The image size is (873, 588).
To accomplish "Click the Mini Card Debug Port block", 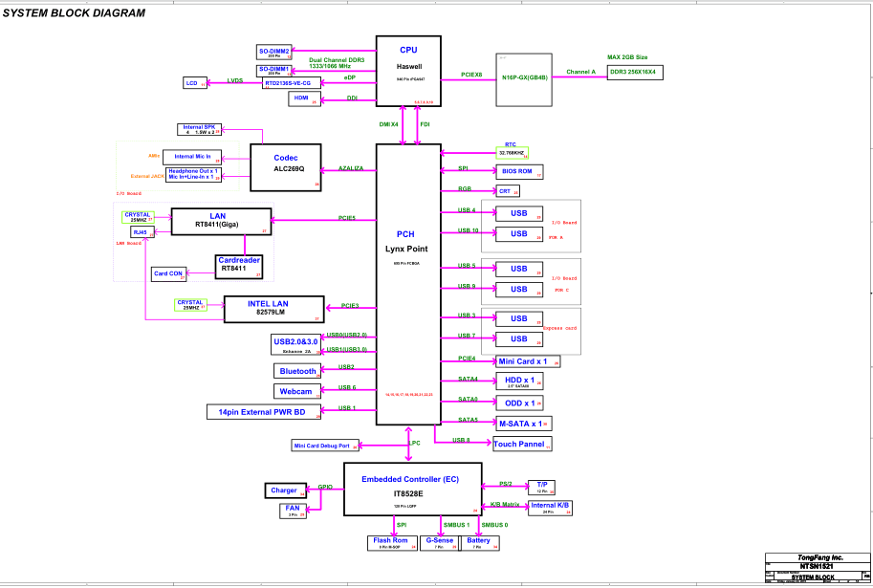I will coord(325,446).
